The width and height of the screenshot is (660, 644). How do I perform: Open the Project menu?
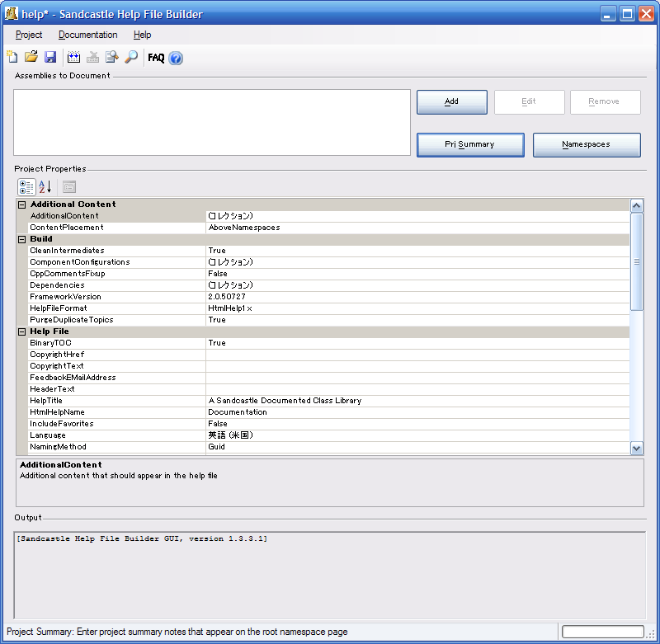pyautogui.click(x=29, y=35)
